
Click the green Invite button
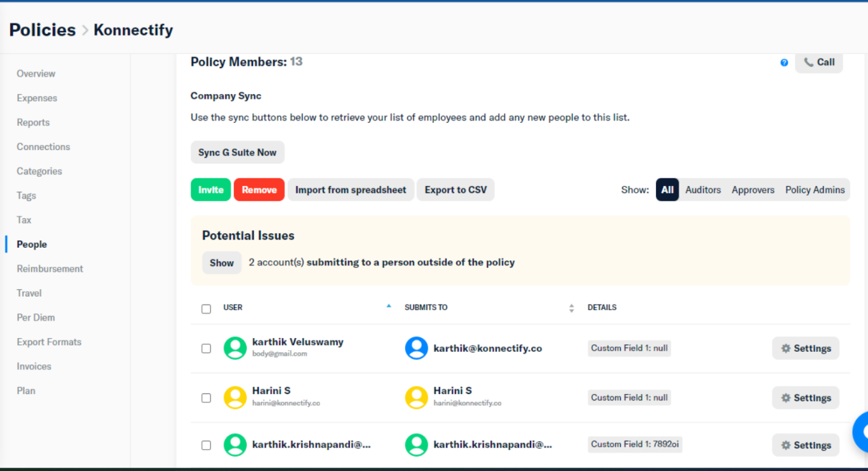(x=211, y=190)
